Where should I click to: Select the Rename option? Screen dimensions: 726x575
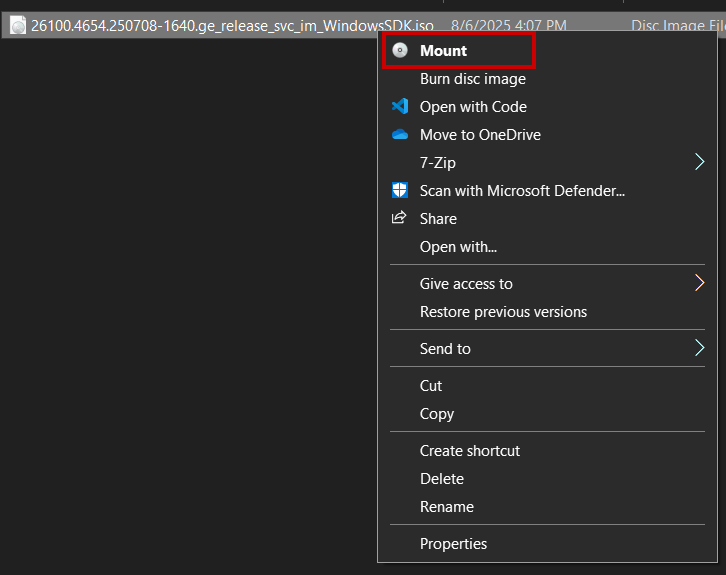click(x=447, y=507)
